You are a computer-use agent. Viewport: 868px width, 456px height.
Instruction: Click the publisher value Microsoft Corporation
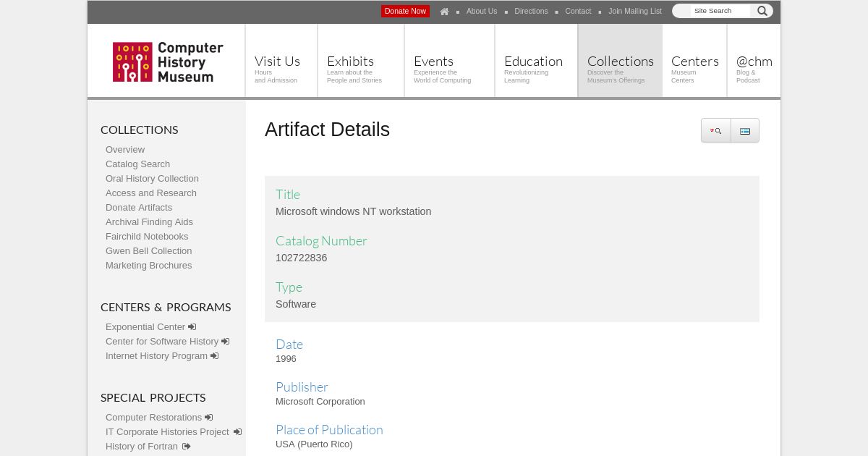click(x=320, y=402)
